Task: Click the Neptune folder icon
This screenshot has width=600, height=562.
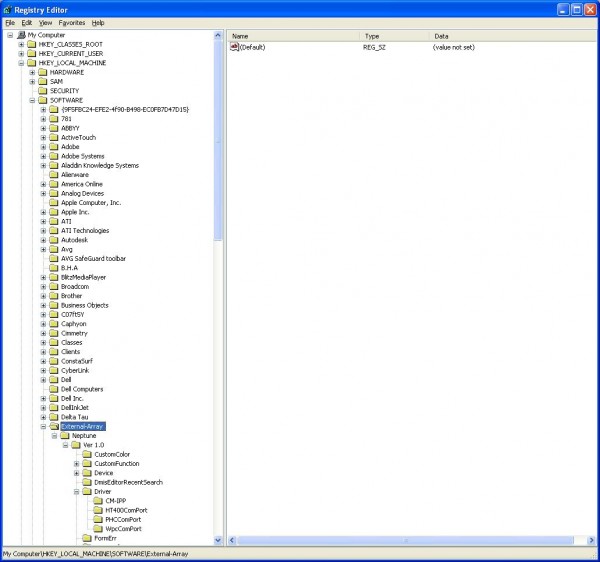Action: click(65, 436)
